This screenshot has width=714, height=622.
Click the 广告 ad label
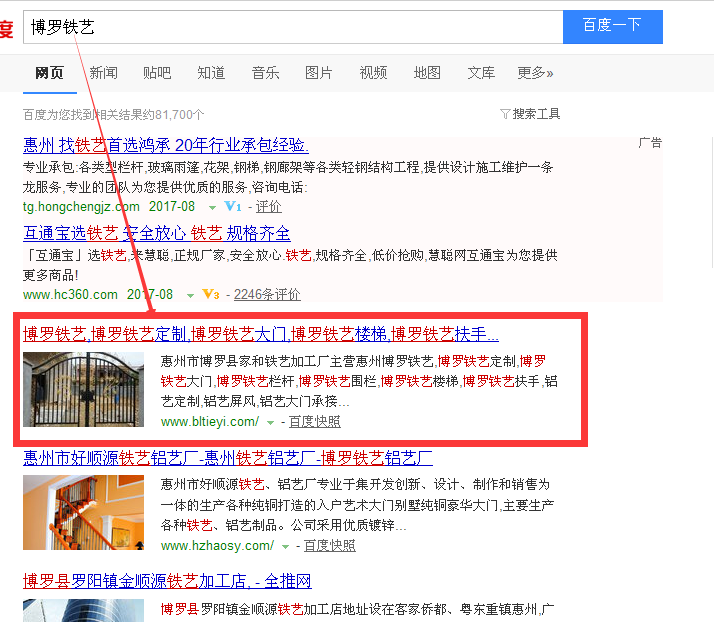click(x=650, y=143)
